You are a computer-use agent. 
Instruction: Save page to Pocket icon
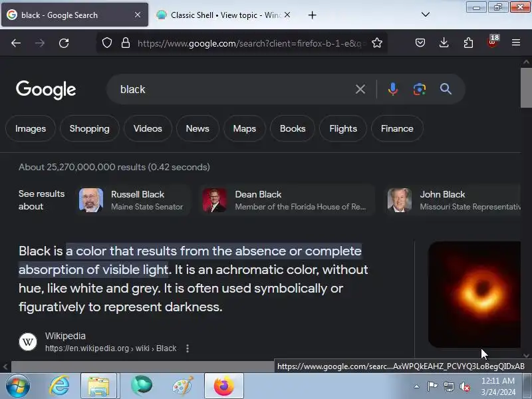[x=420, y=43]
